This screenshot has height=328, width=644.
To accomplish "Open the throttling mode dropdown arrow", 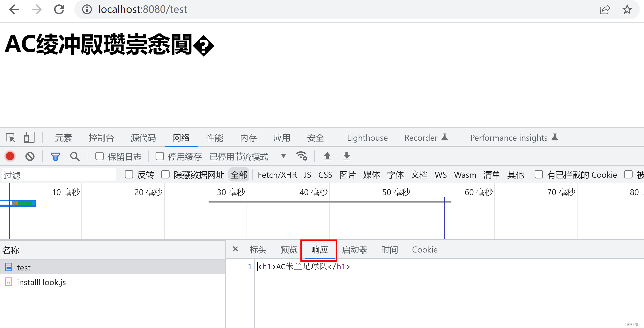I will tap(283, 156).
